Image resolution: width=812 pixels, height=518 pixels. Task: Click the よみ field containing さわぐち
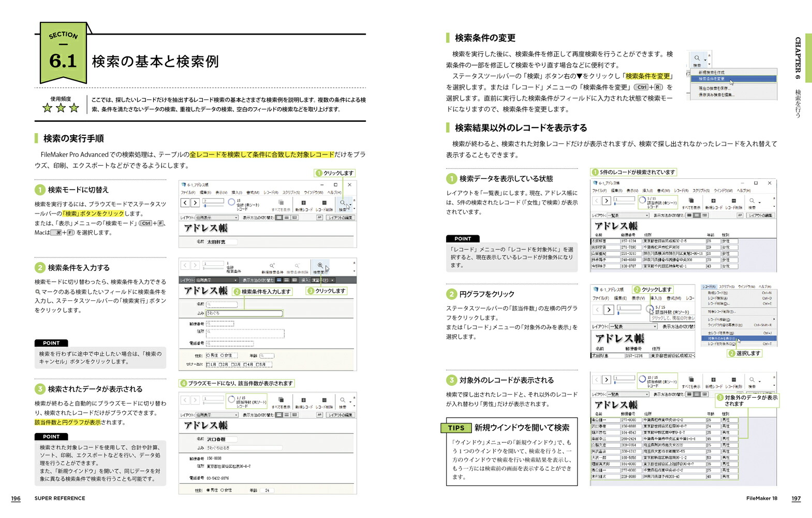click(x=244, y=313)
